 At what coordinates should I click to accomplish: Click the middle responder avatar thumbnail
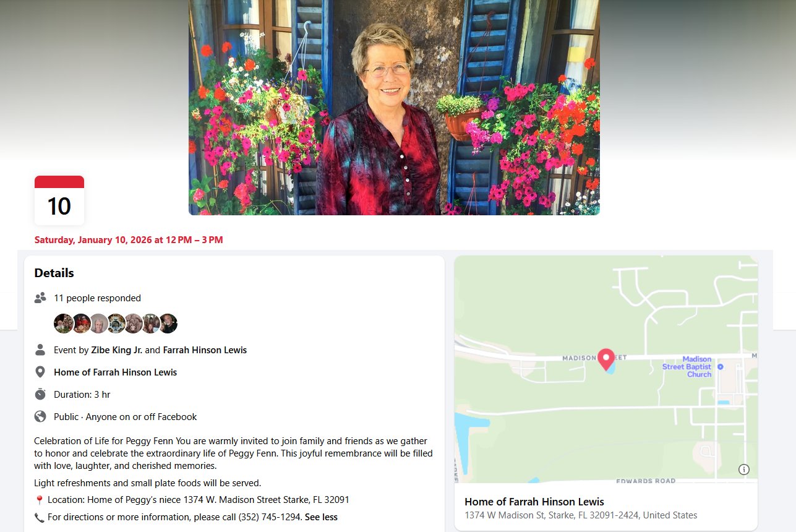tap(116, 324)
